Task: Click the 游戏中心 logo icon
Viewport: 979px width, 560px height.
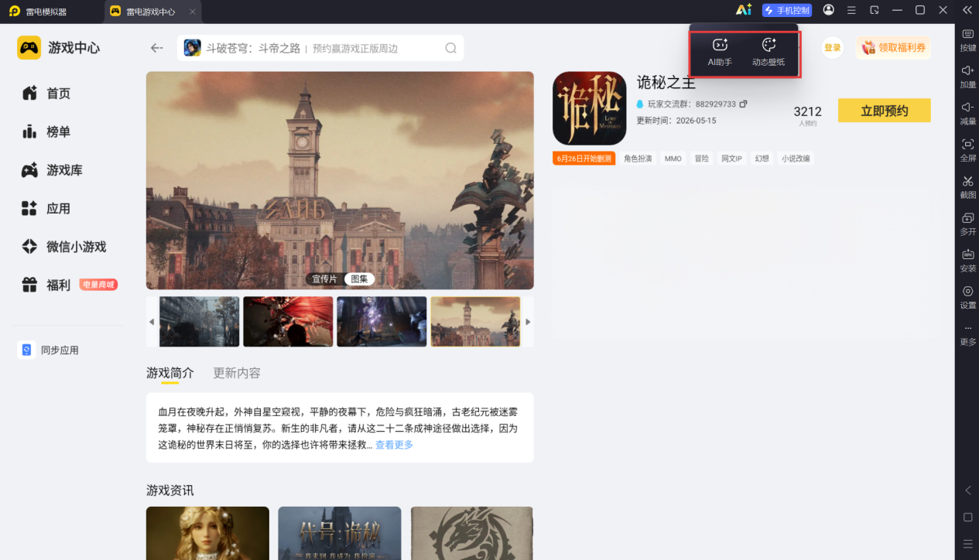Action: [x=29, y=48]
